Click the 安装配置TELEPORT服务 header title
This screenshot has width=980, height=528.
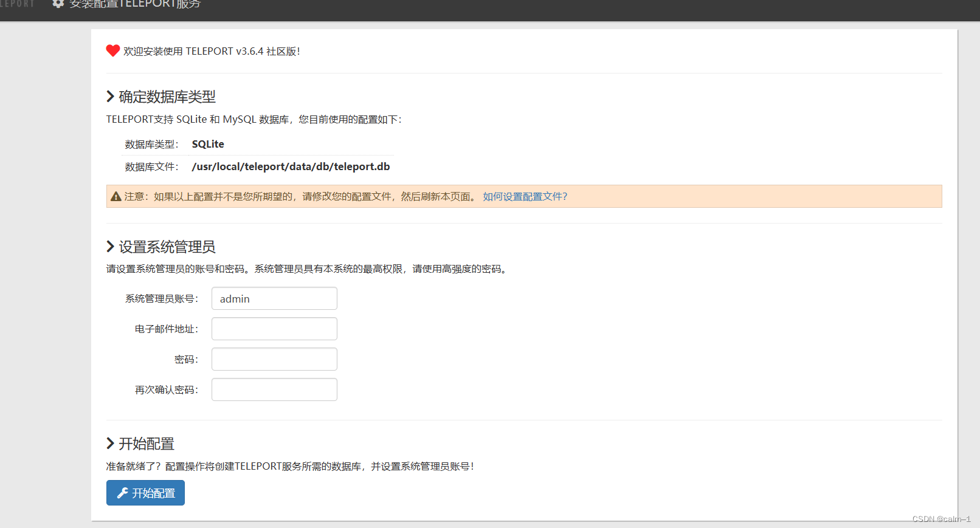point(134,4)
